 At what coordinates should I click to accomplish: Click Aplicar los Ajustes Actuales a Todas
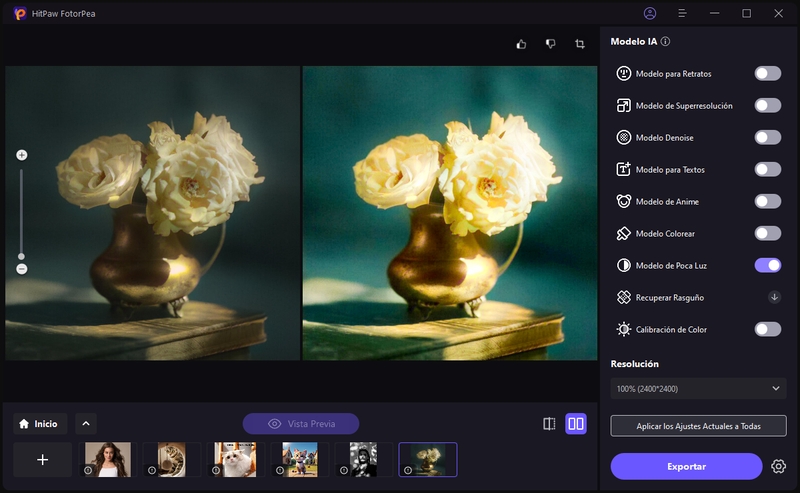pos(698,426)
